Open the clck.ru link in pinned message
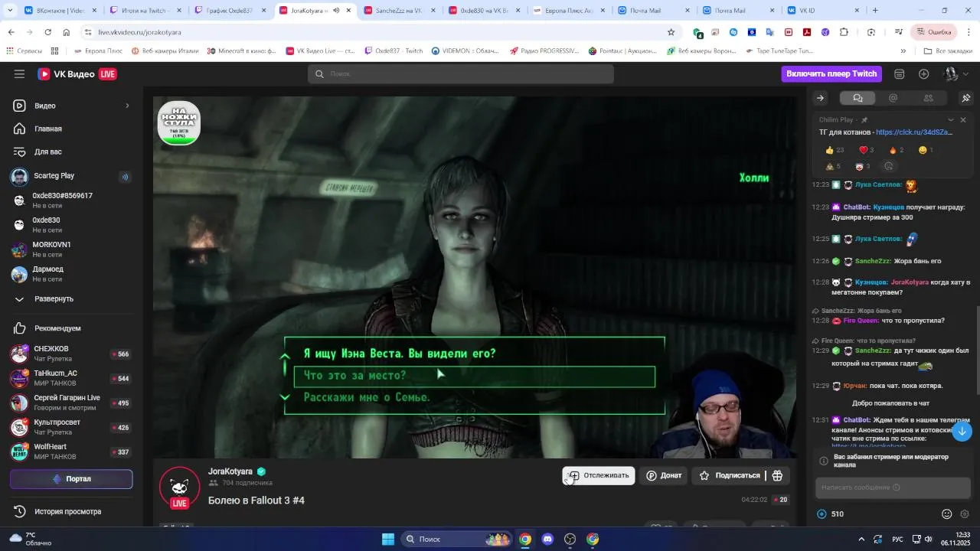 (914, 132)
